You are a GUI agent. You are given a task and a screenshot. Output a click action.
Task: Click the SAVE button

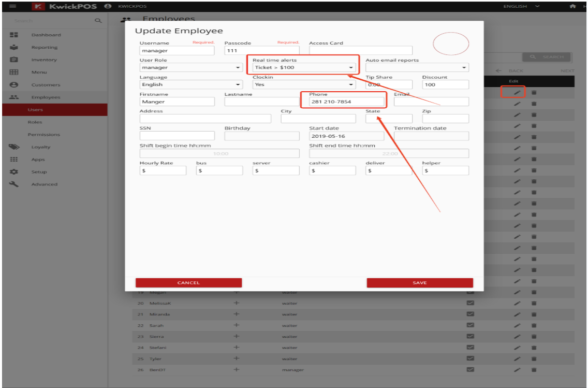pyautogui.click(x=420, y=282)
